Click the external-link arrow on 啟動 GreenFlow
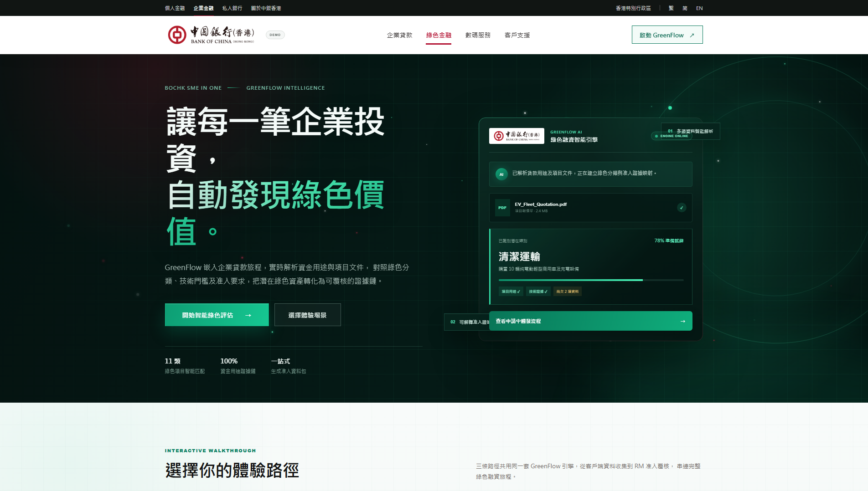Viewport: 868px width, 491px height. [x=692, y=35]
